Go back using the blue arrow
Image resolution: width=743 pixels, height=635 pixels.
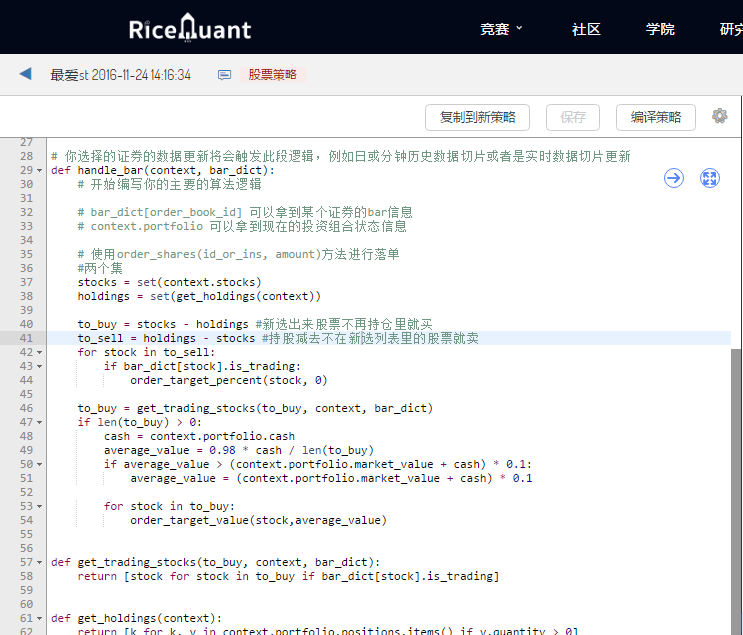(x=26, y=74)
